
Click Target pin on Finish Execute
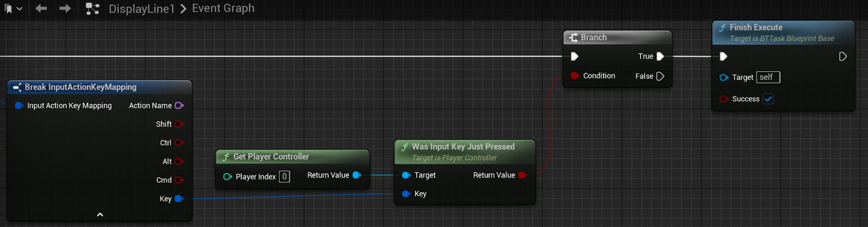pyautogui.click(x=724, y=78)
